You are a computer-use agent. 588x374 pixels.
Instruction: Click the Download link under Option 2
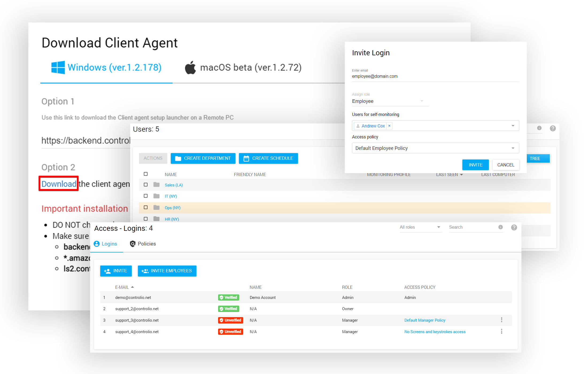(x=59, y=184)
